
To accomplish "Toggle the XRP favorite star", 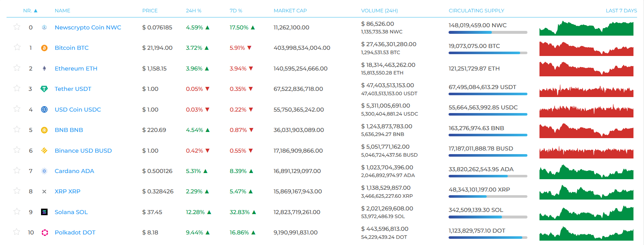I will (x=17, y=191).
